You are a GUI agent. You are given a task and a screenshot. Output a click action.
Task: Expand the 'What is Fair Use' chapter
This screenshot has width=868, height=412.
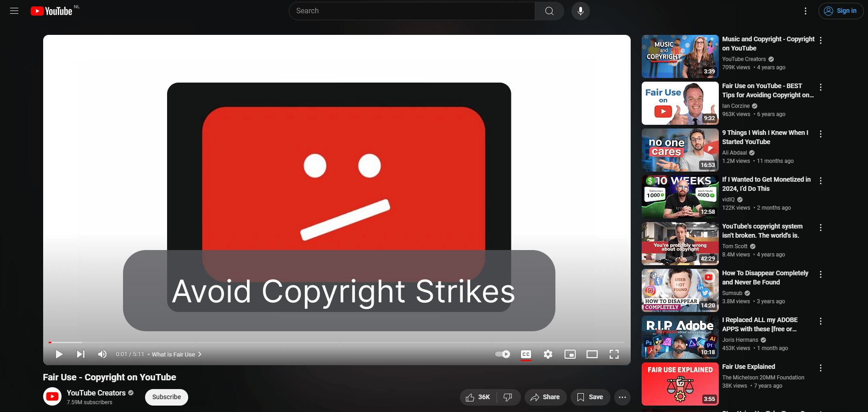click(177, 355)
